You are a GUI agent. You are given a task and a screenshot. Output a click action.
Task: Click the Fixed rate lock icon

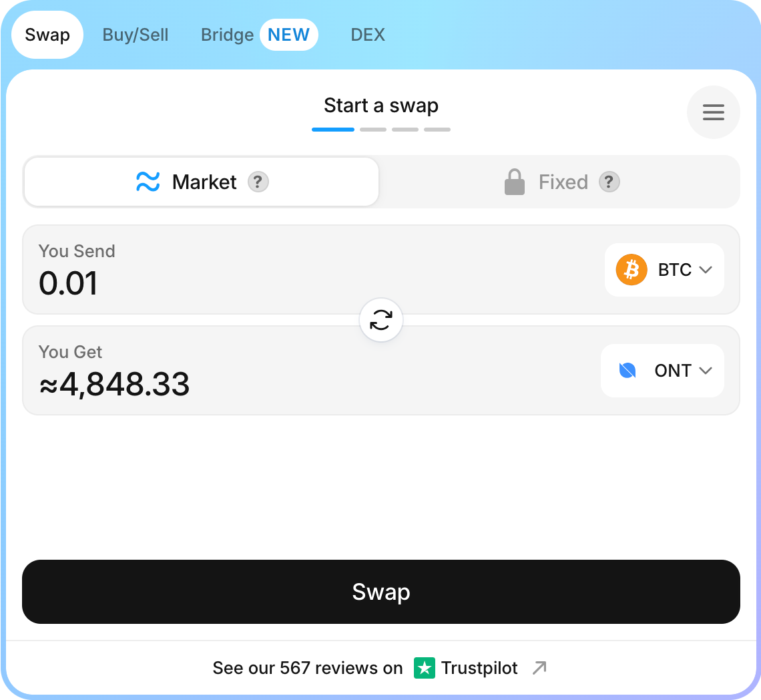(x=515, y=182)
